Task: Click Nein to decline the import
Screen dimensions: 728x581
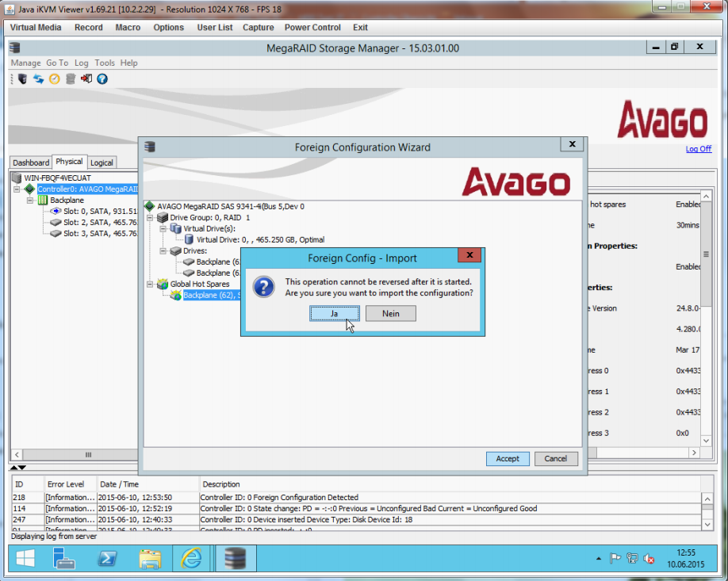Action: click(x=390, y=313)
